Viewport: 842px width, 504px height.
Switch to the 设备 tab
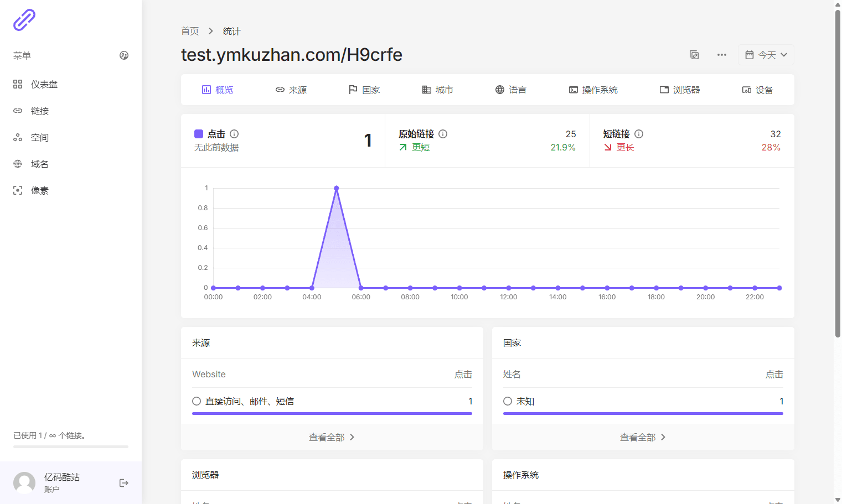[758, 90]
